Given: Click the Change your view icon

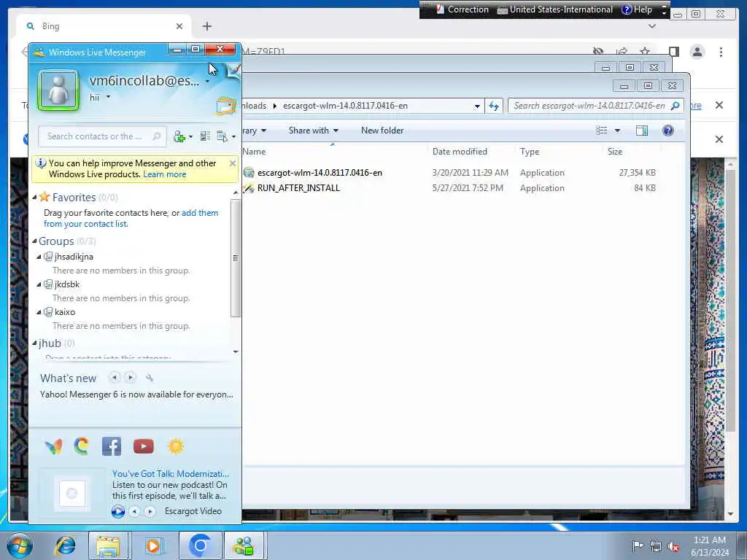Looking at the screenshot, I should pyautogui.click(x=602, y=131).
